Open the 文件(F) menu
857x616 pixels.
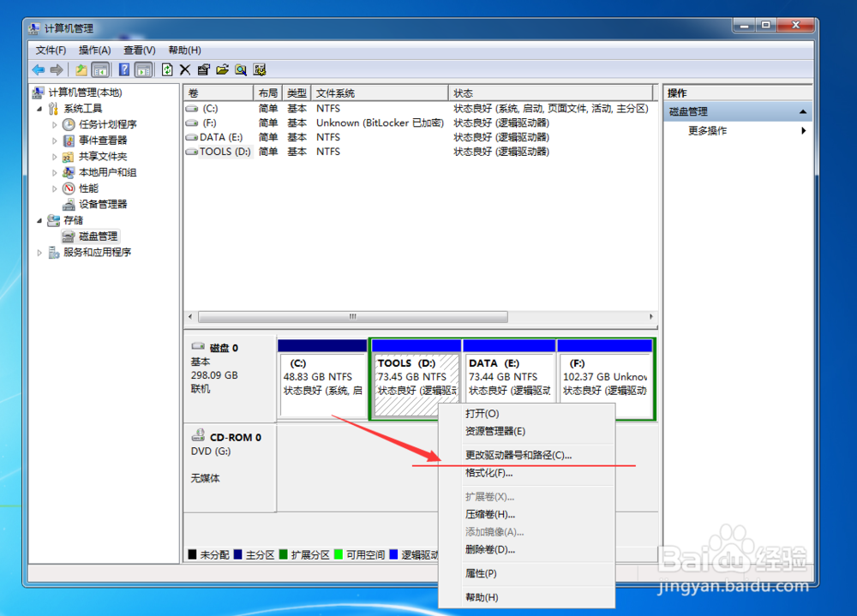point(51,51)
